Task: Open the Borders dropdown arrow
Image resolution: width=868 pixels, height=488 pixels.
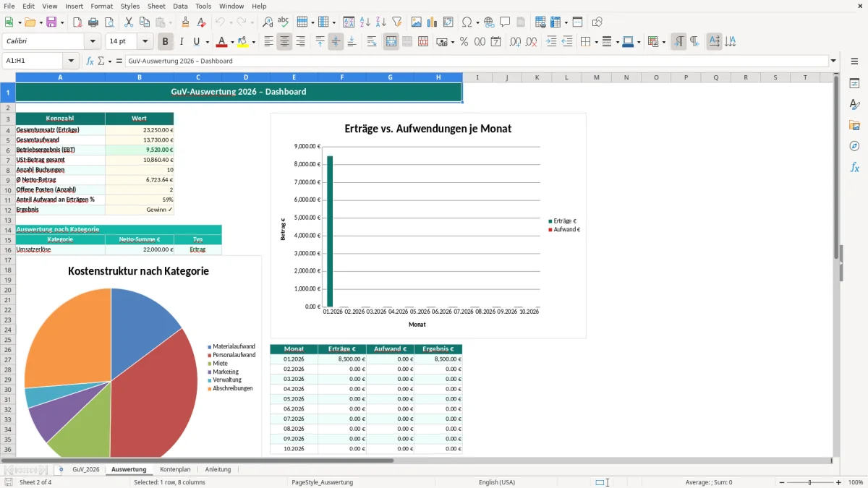Action: [596, 42]
